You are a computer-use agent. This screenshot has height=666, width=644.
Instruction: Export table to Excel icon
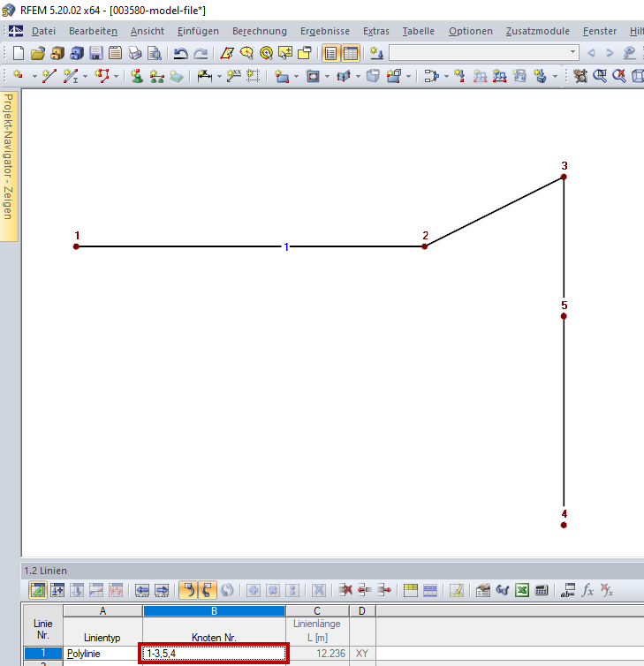click(x=522, y=590)
